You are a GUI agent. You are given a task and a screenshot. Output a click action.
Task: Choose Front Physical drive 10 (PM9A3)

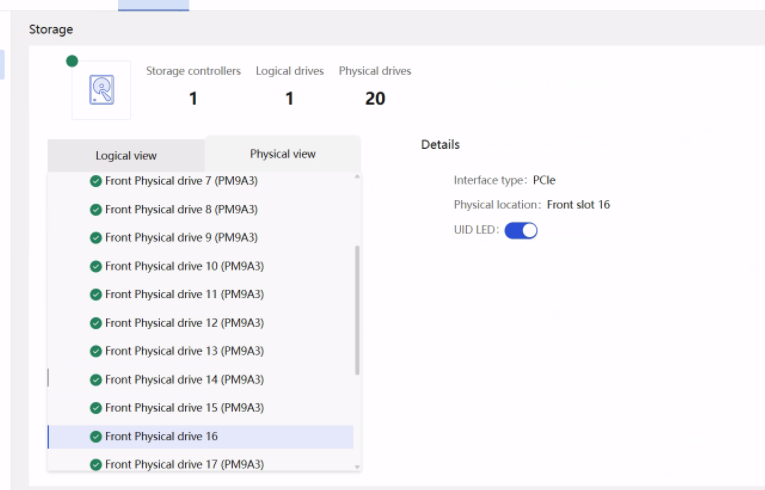tap(184, 266)
